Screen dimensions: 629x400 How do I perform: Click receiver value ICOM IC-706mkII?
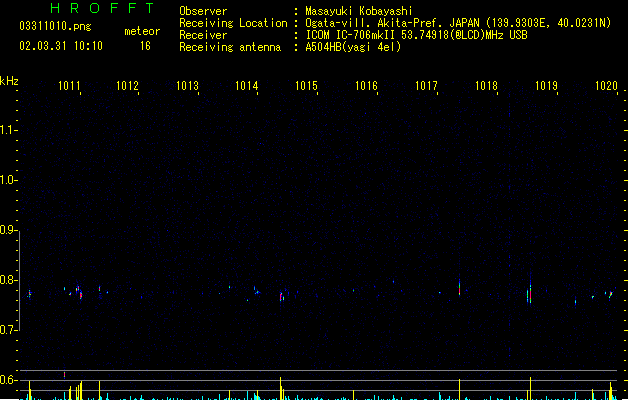point(351,35)
